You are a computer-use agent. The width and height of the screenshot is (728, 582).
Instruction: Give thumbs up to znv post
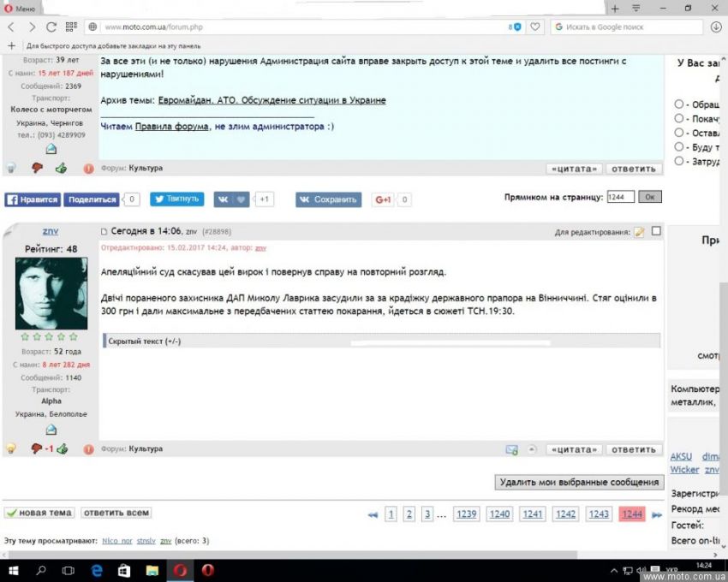(x=63, y=448)
